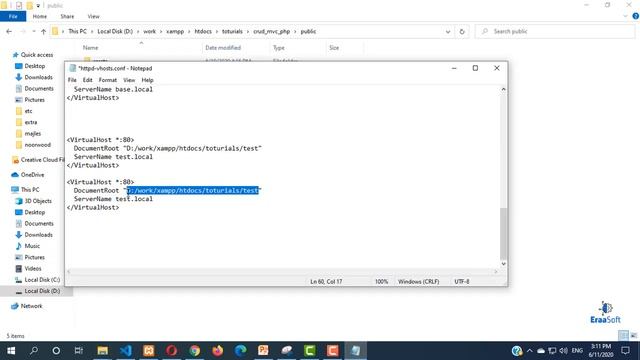The height and width of the screenshot is (360, 640).
Task: Open Notepad Format menu
Action: [108, 80]
